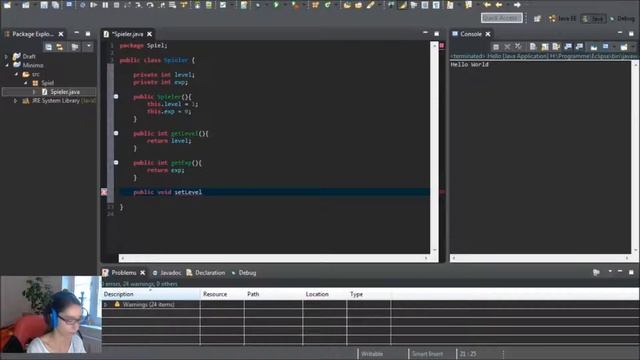Image resolution: width=640 pixels, height=360 pixels.
Task: Toggle console Scroll Lock
Action: point(544,47)
